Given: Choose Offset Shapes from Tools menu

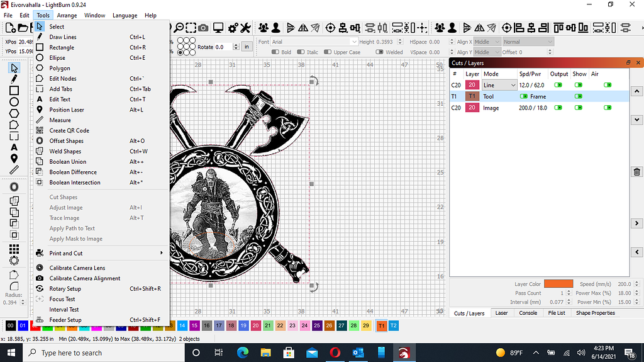Looking at the screenshot, I should click(x=65, y=141).
